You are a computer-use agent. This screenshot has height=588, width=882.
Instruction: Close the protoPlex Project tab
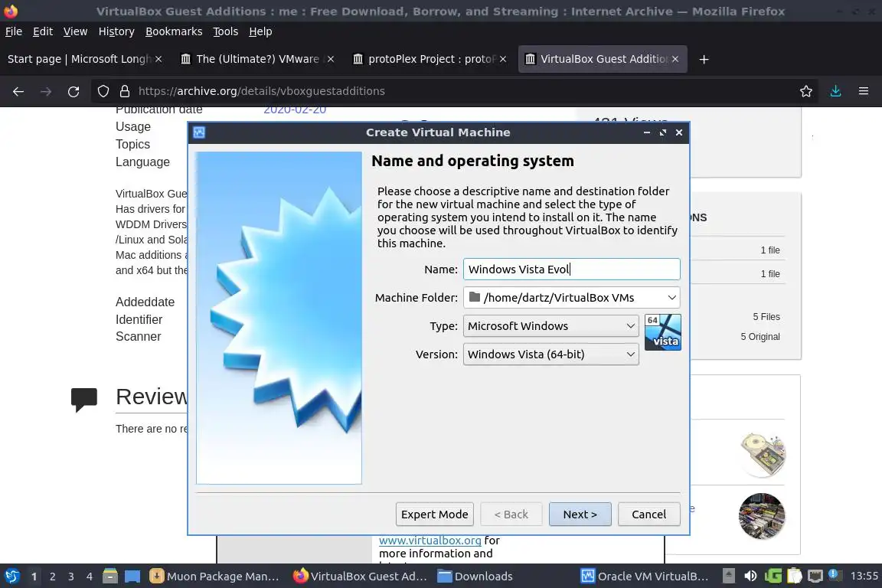(x=503, y=59)
